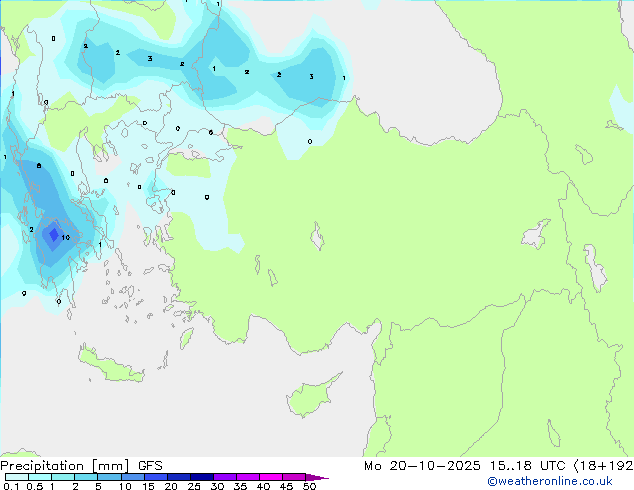This screenshot has height=490, width=634.
Task: Click the '10' precipitation value over Greece
Action: [x=66, y=237]
